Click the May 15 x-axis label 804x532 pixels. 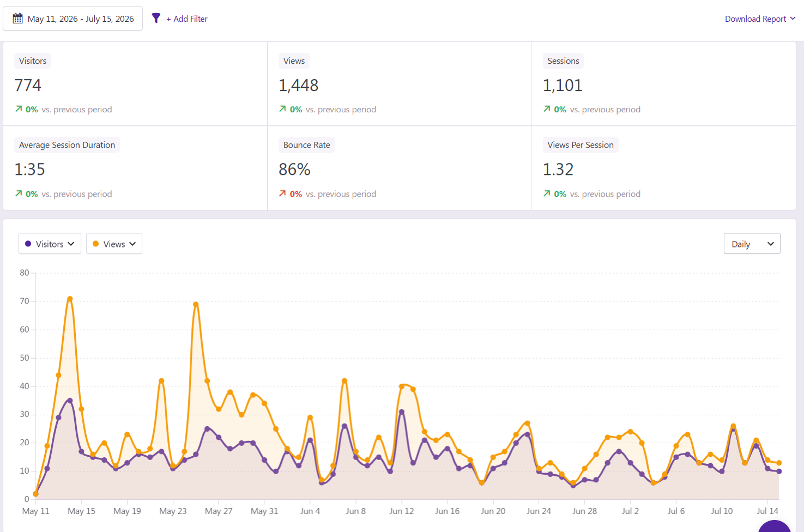[x=81, y=511]
